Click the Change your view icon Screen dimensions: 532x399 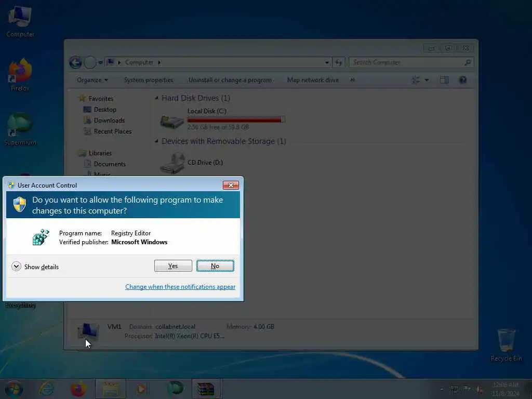pyautogui.click(x=416, y=80)
